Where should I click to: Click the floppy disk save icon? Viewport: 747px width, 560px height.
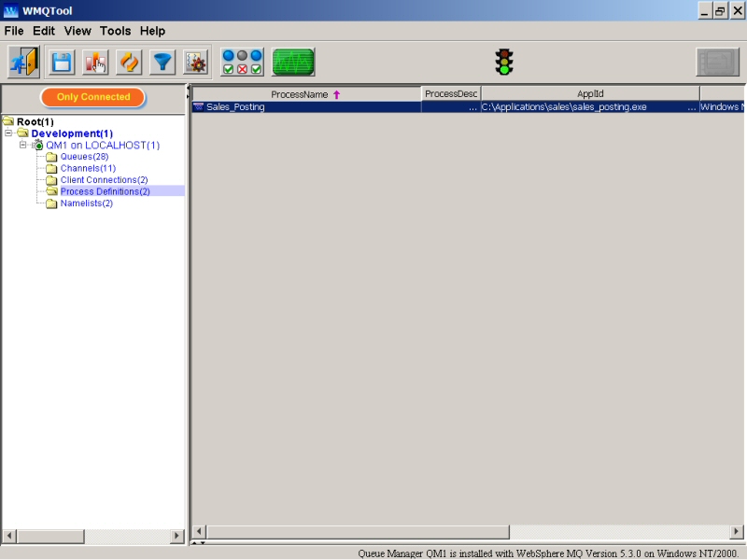(x=62, y=63)
